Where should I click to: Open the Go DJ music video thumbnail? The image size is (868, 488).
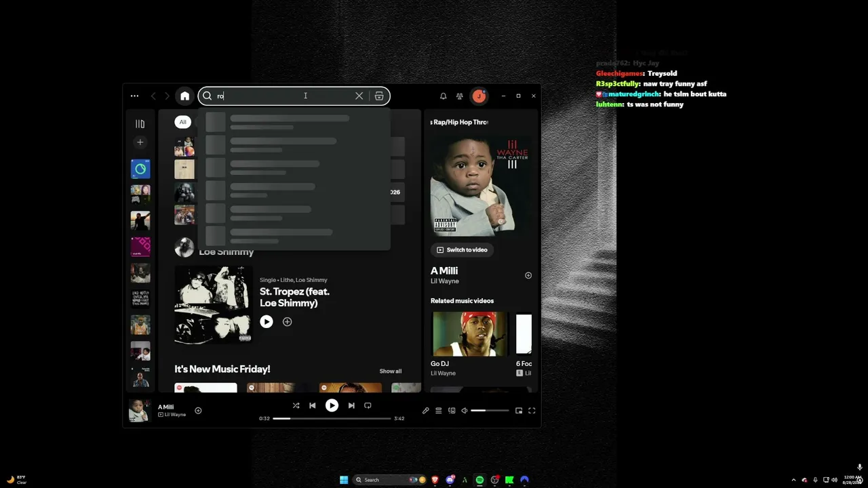click(x=470, y=333)
